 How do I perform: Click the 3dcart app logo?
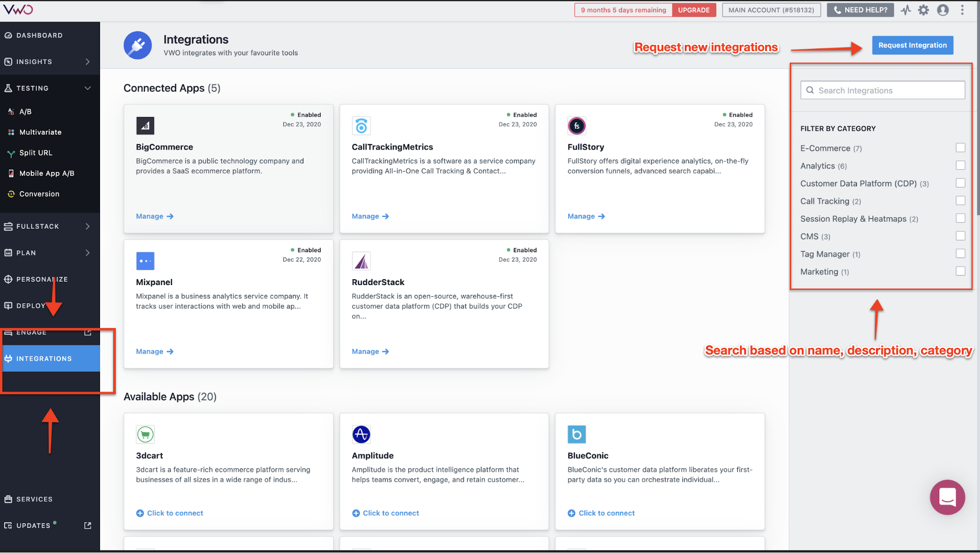[x=145, y=434]
